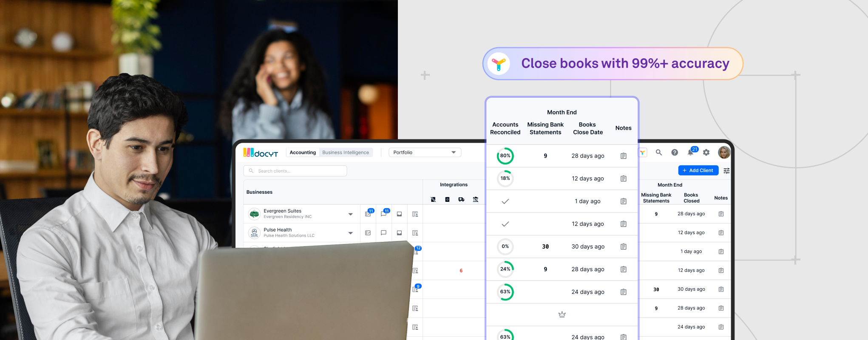
Task: Click the Books Close Date column header
Action: pyautogui.click(x=588, y=128)
